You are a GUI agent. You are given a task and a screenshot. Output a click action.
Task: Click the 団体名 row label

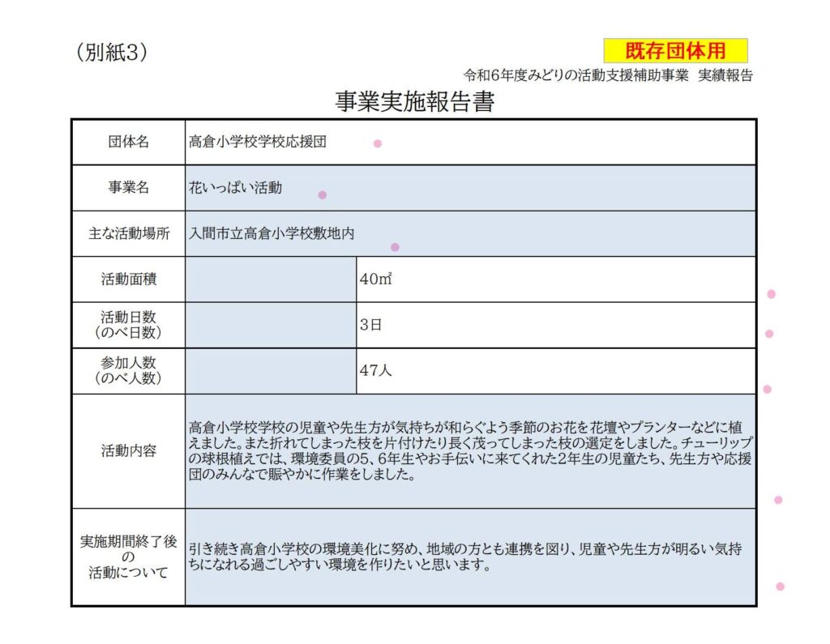[x=129, y=142]
